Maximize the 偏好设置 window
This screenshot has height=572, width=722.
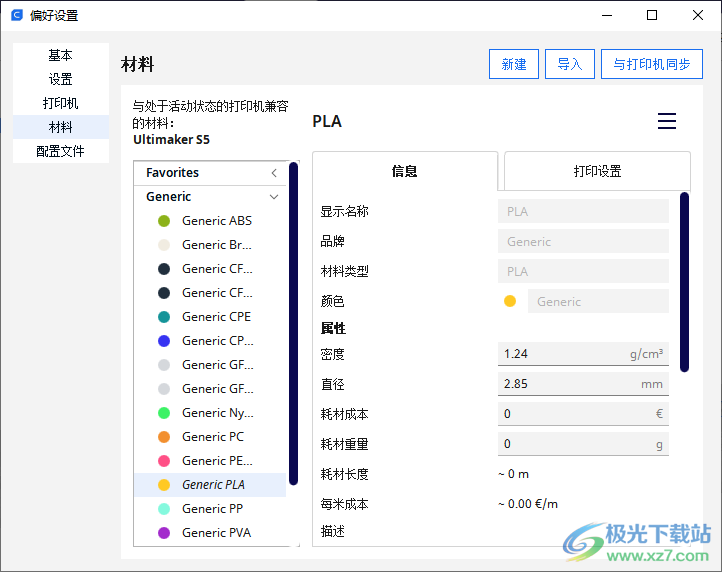(x=652, y=15)
